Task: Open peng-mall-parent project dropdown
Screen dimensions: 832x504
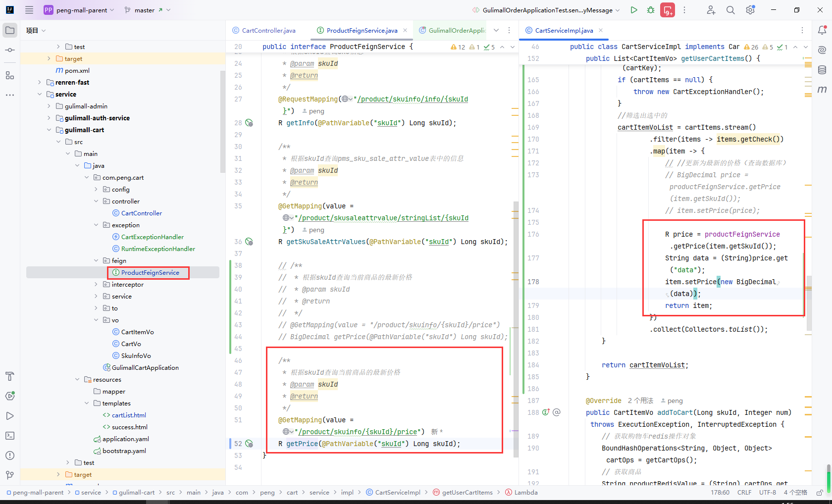Action: coord(79,10)
